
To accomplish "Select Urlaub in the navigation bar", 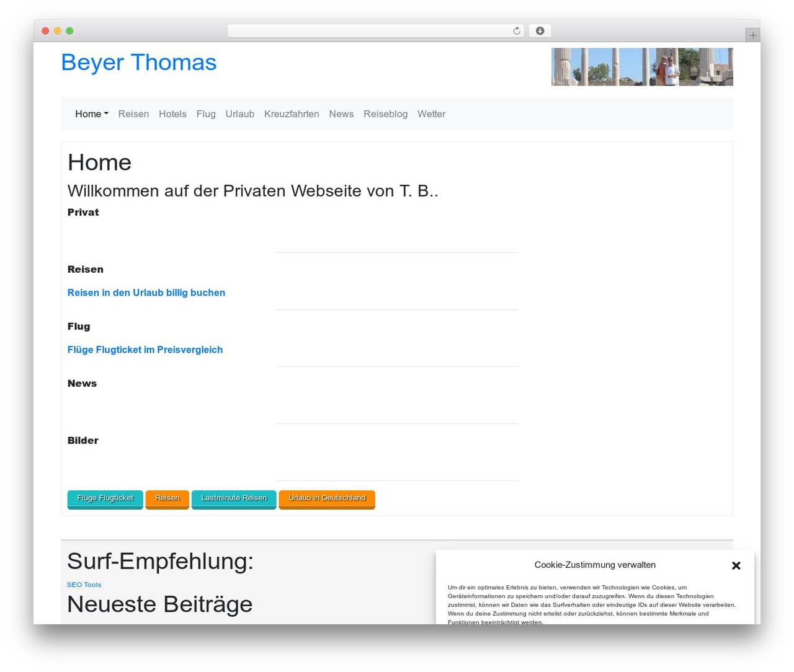I will tap(240, 114).
